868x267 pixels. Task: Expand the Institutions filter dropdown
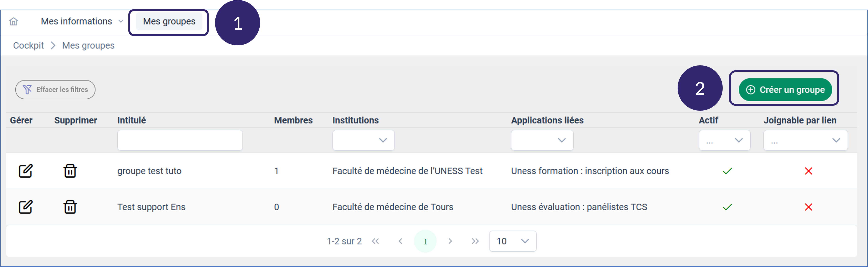coord(363,140)
